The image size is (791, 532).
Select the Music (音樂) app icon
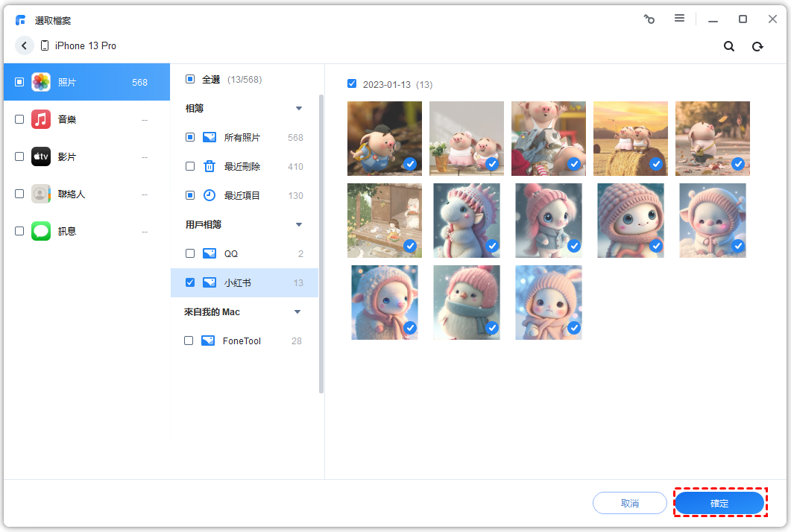tap(41, 119)
